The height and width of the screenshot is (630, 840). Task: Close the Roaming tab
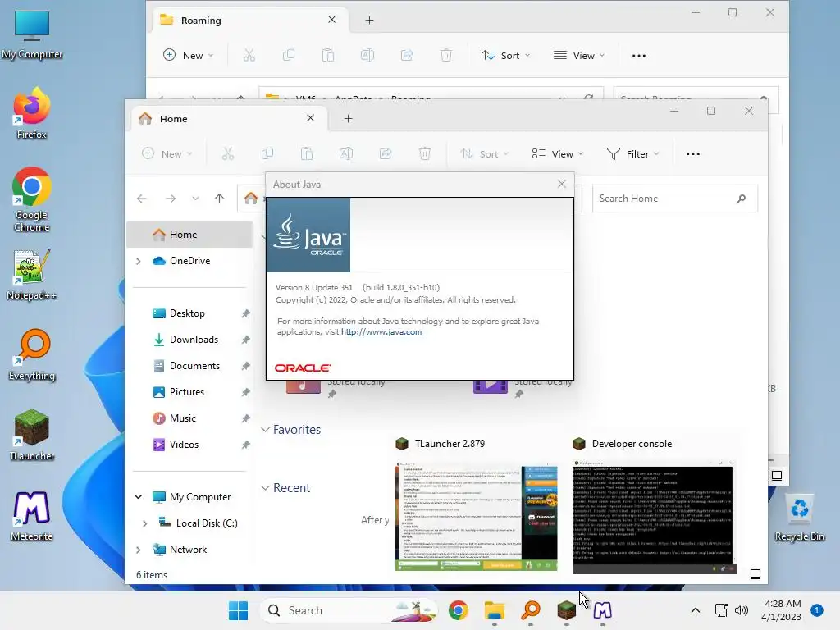pyautogui.click(x=331, y=20)
